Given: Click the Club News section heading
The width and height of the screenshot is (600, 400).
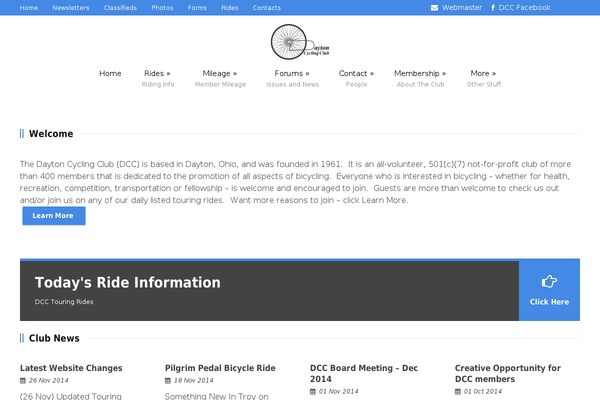Looking at the screenshot, I should (54, 338).
